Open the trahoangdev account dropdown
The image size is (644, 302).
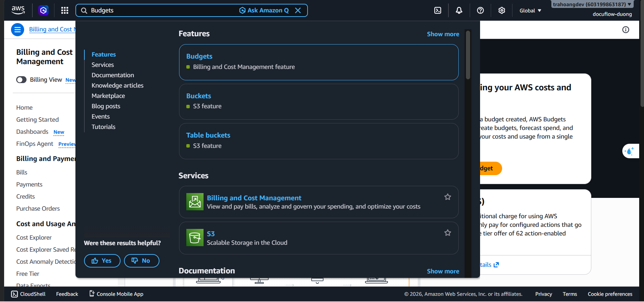point(592,4)
